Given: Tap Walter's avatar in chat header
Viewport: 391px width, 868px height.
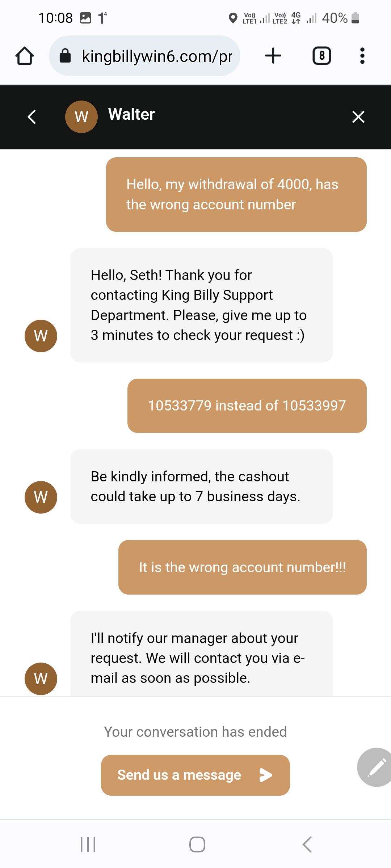Looking at the screenshot, I should (x=81, y=116).
